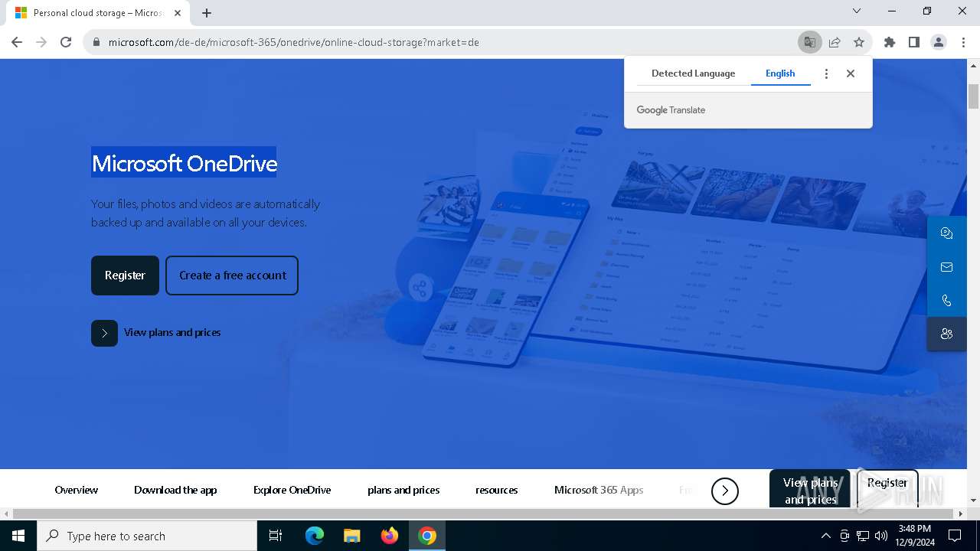The image size is (980, 551).
Task: Open File Explorer from taskbar
Action: coord(352,536)
